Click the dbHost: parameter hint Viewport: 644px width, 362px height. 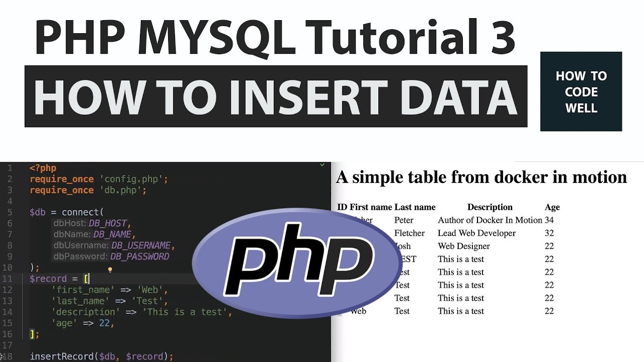tap(70, 224)
